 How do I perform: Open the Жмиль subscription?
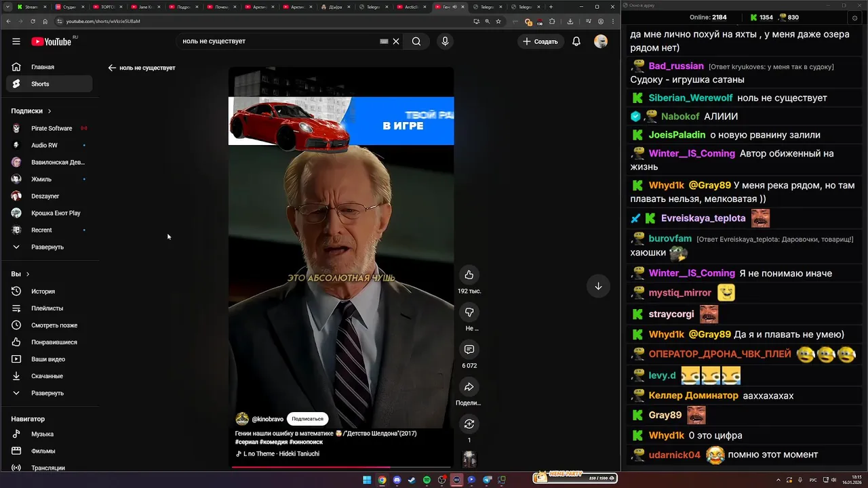pos(49,179)
